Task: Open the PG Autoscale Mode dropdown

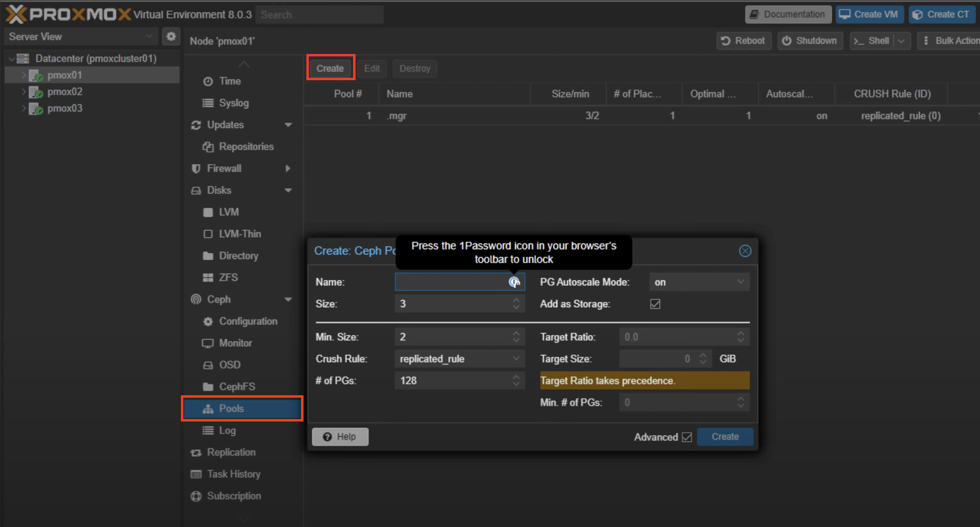Action: tap(740, 281)
